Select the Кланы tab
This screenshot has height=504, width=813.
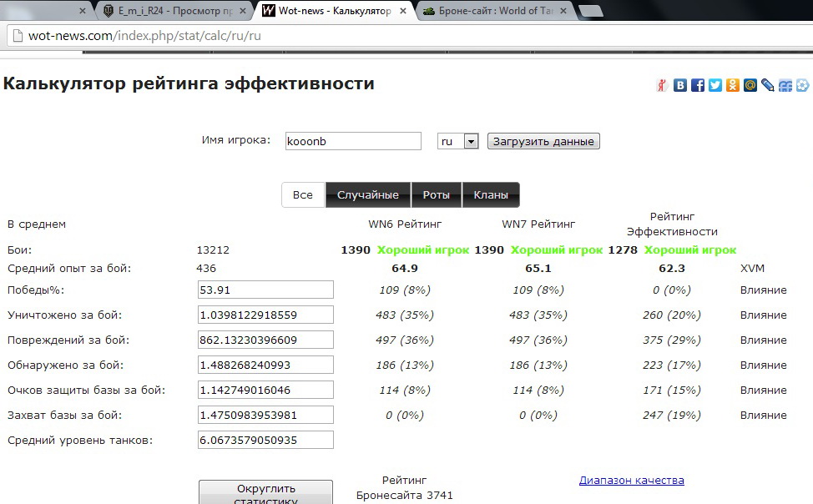491,195
